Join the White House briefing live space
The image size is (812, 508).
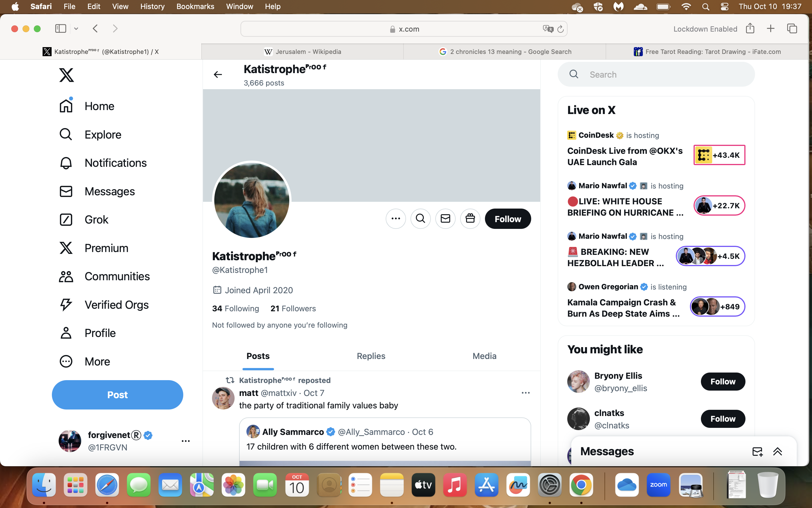click(720, 206)
